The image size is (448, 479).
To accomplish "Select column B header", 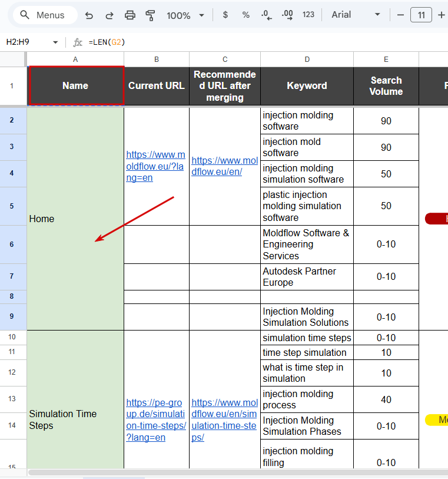I will [x=157, y=60].
